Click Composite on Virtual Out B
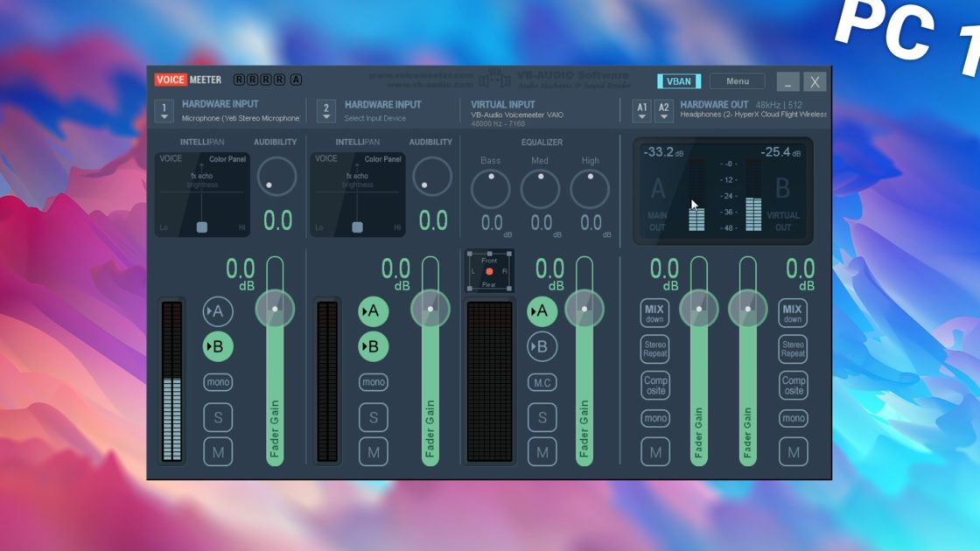Image resolution: width=980 pixels, height=551 pixels. click(793, 385)
